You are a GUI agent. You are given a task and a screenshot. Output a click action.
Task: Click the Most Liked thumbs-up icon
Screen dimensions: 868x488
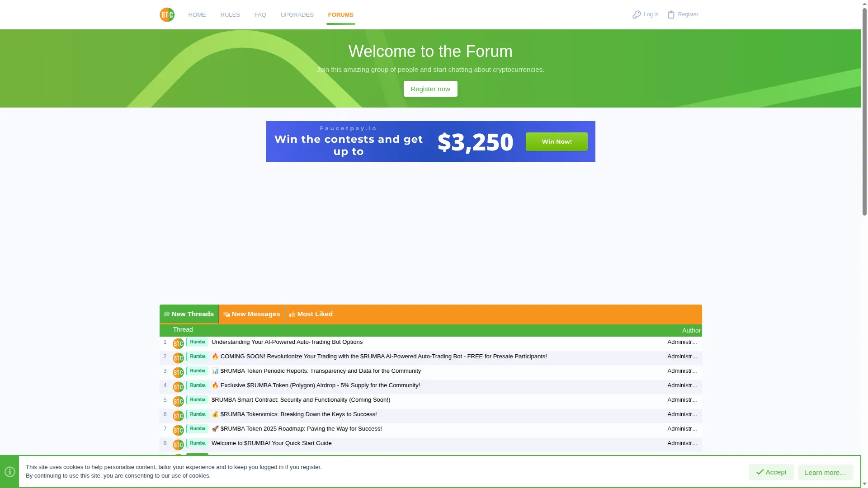coord(292,314)
